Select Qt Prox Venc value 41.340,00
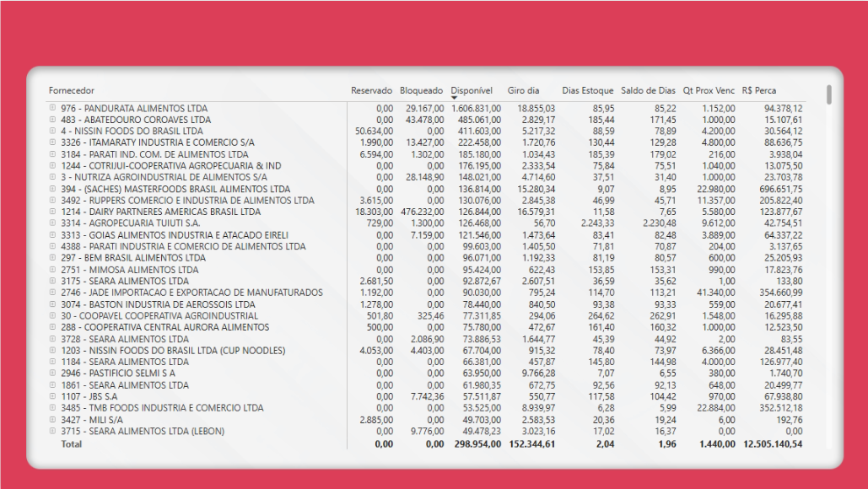 [716, 293]
